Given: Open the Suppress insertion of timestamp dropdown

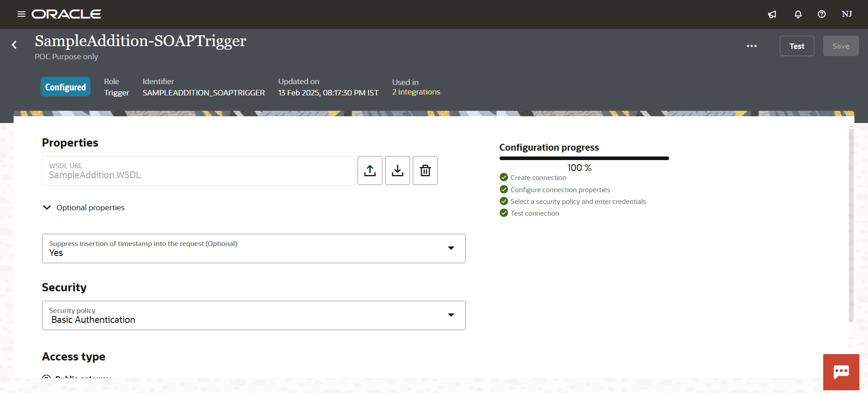Looking at the screenshot, I should coord(254,248).
